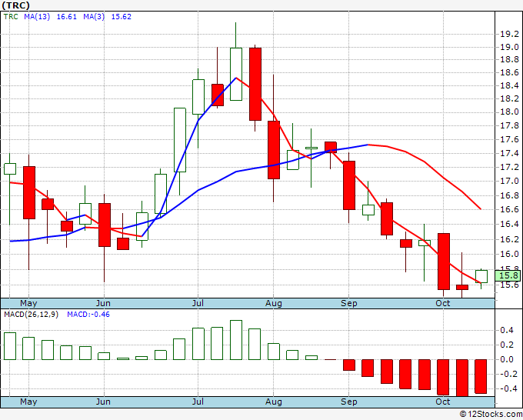Image resolution: width=523 pixels, height=420 pixels.
Task: Click the TRC symbol in chart legend
Action: (11, 16)
